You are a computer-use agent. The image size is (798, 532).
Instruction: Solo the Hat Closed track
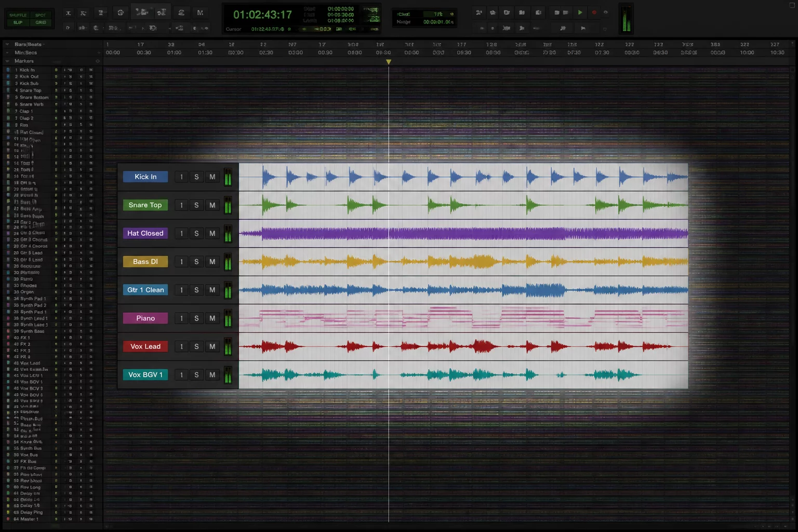click(196, 233)
